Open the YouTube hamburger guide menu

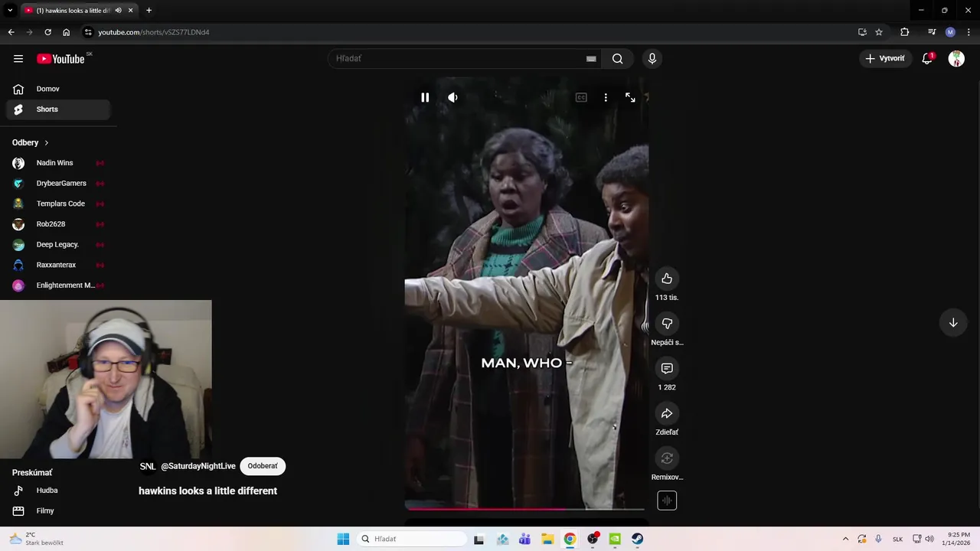click(18, 59)
